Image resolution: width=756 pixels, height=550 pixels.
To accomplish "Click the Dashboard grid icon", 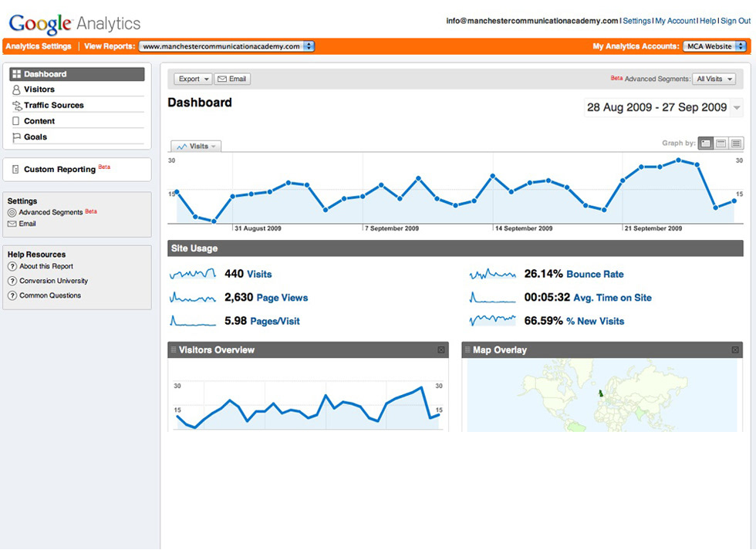I will [17, 74].
